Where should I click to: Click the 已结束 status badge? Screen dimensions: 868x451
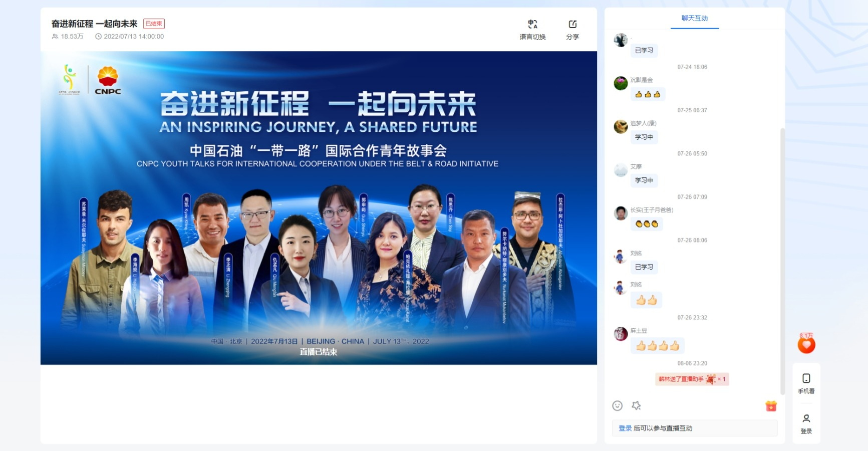[154, 24]
